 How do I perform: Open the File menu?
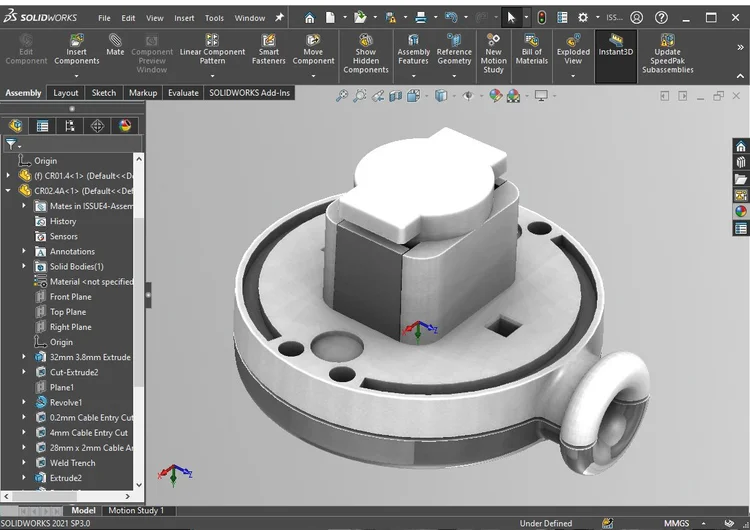click(104, 18)
